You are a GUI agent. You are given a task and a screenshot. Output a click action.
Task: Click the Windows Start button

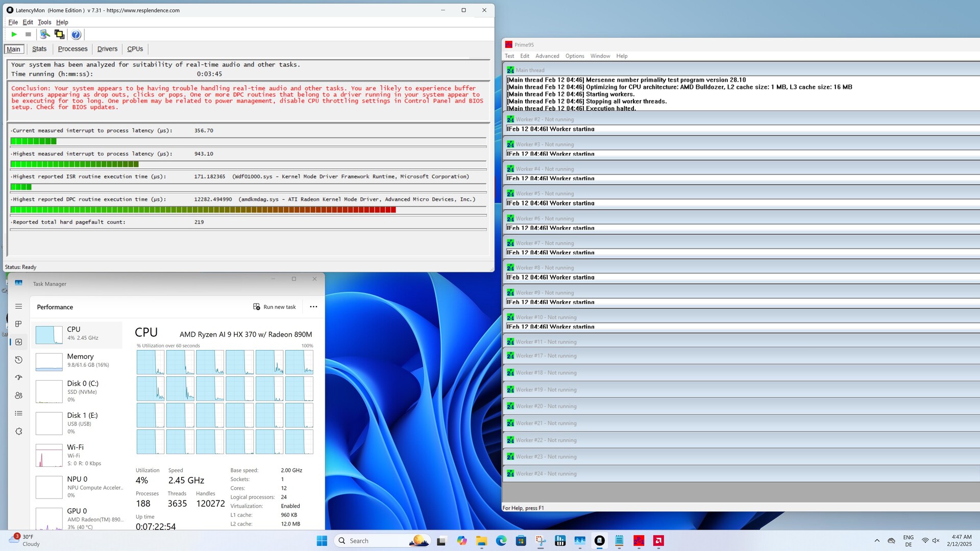click(x=322, y=541)
